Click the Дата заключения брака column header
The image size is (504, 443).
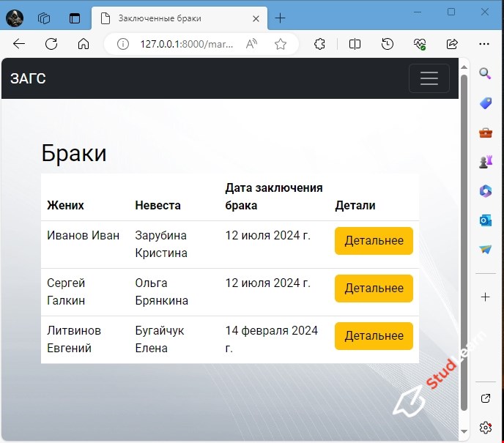[274, 196]
